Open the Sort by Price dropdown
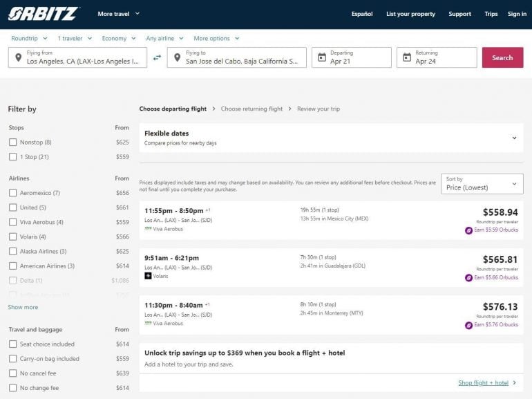 pyautogui.click(x=482, y=184)
